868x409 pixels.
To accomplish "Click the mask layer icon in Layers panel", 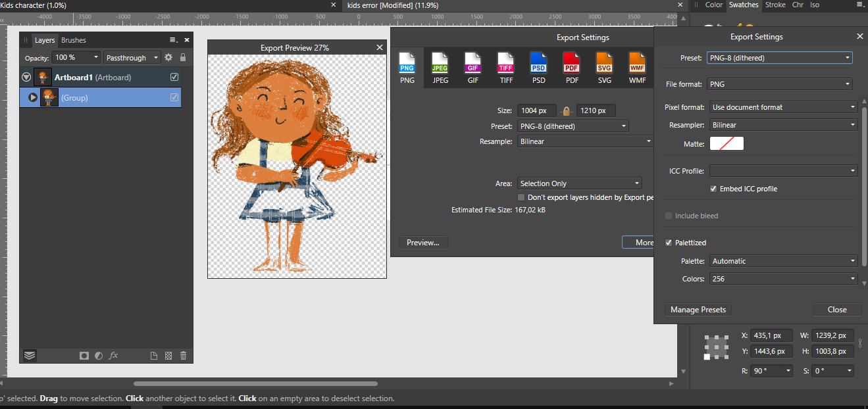I will coord(84,355).
